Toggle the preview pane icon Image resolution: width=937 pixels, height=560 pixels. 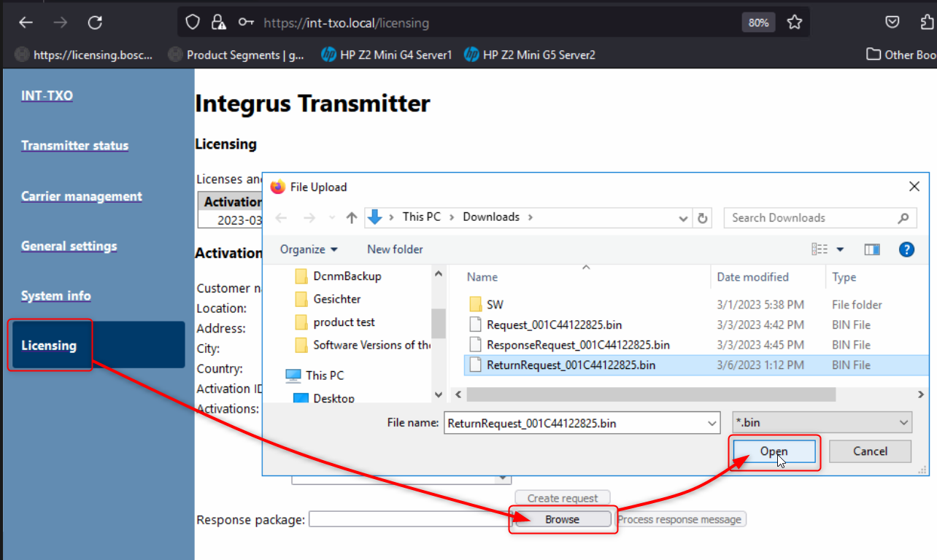pos(872,249)
